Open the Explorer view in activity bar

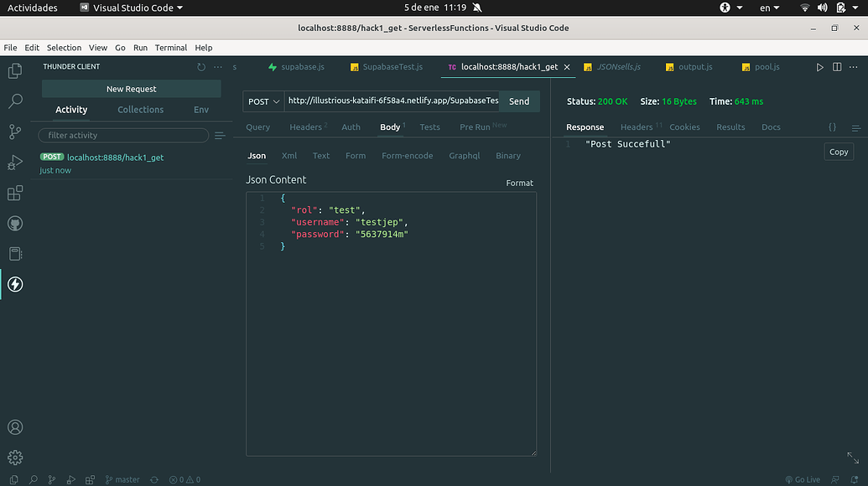(x=15, y=71)
